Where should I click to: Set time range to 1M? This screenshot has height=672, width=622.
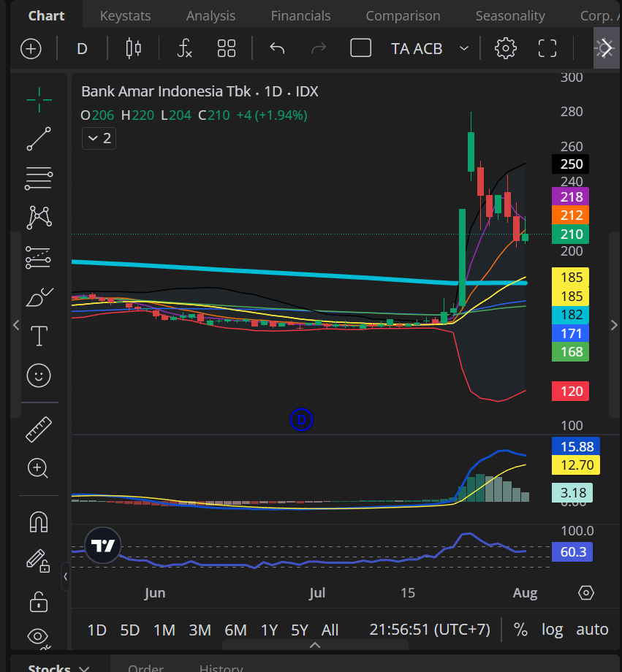(x=164, y=630)
